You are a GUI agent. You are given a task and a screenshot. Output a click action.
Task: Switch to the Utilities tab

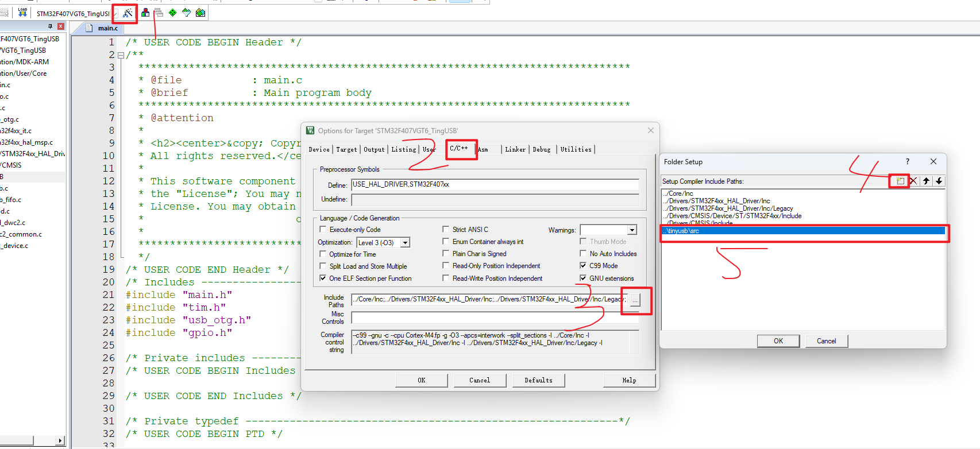(576, 149)
